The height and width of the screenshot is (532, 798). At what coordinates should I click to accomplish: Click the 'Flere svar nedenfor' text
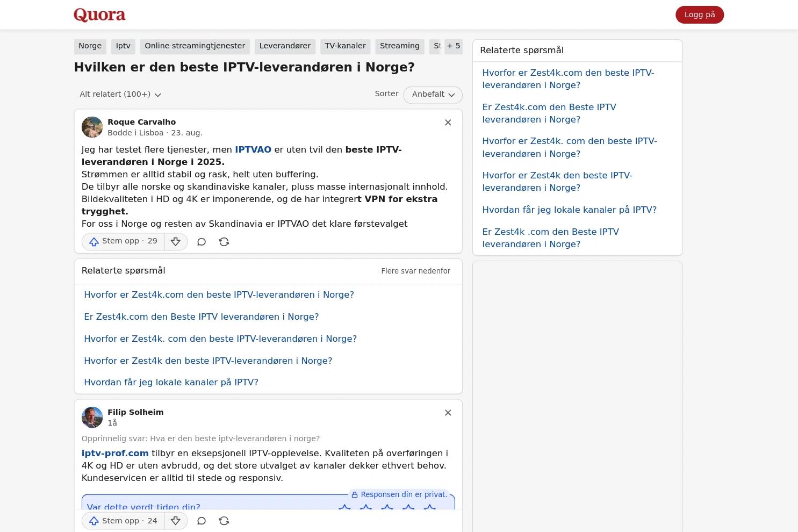pos(416,271)
